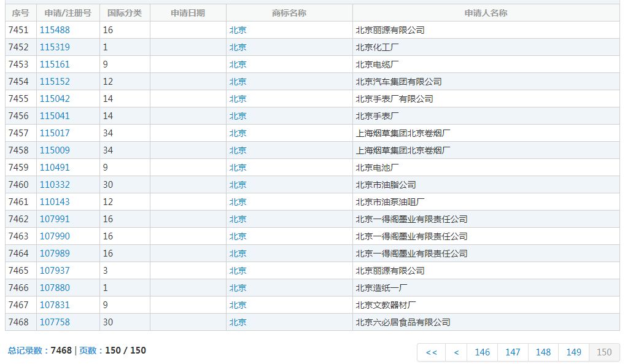Open registration number 107831
Viewport: 625px width, 364px height.
point(55,304)
